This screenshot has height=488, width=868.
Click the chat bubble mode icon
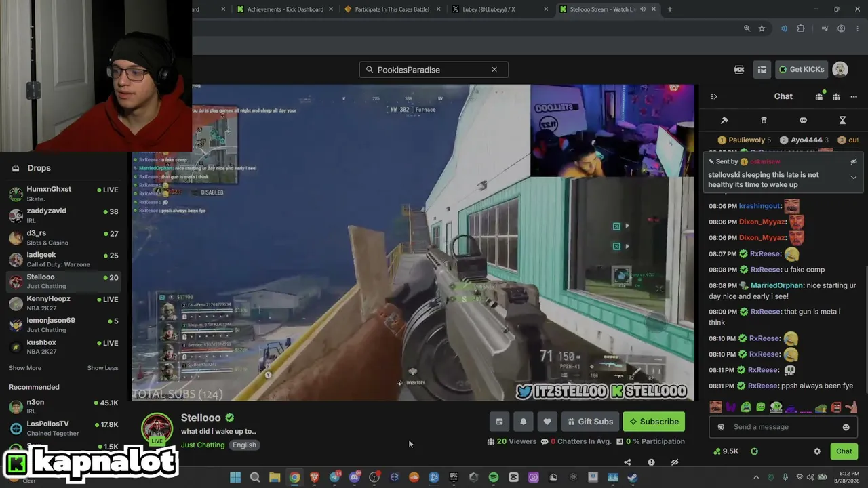[x=803, y=120]
